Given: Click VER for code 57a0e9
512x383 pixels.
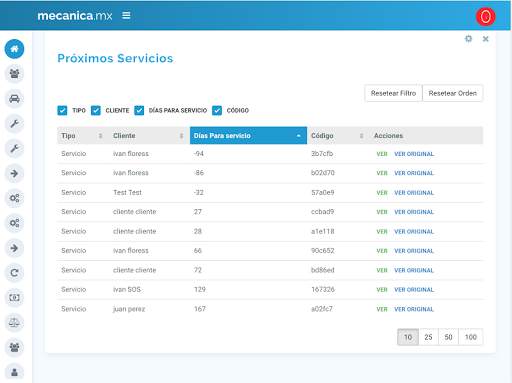Looking at the screenshot, I should pos(382,193).
